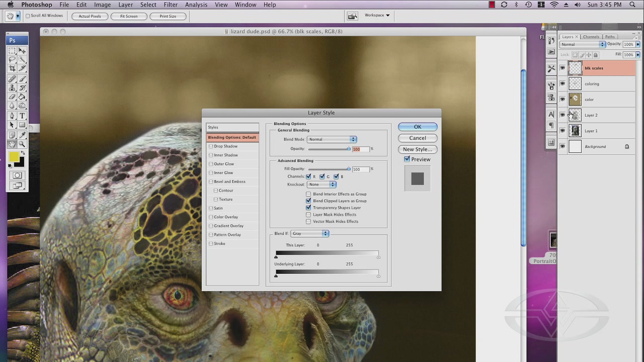This screenshot has height=362, width=644.
Task: Click Cancel in Layer Style dialog
Action: coord(418,138)
